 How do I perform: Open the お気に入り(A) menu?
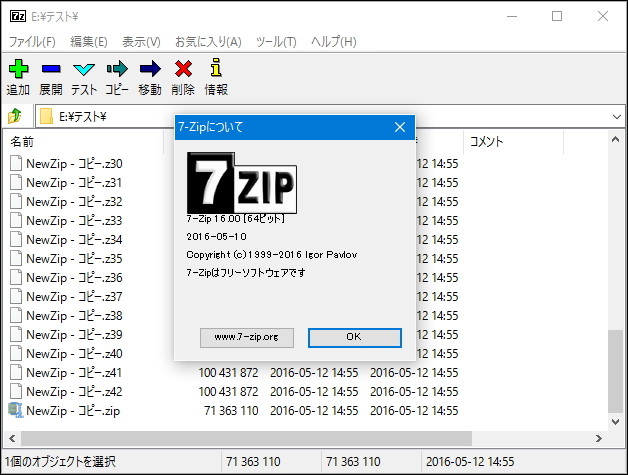pos(208,42)
